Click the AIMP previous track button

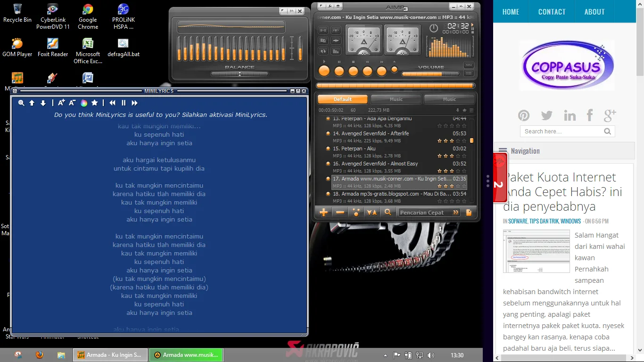point(368,71)
